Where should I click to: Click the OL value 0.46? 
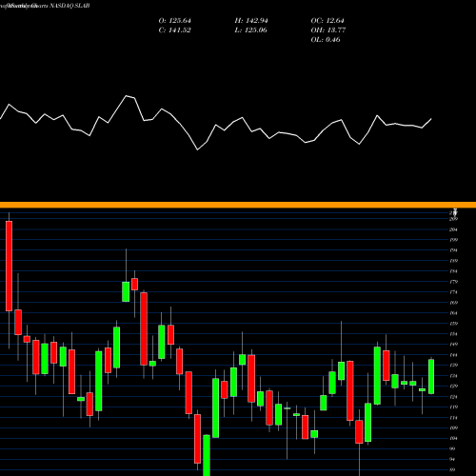click(x=333, y=40)
